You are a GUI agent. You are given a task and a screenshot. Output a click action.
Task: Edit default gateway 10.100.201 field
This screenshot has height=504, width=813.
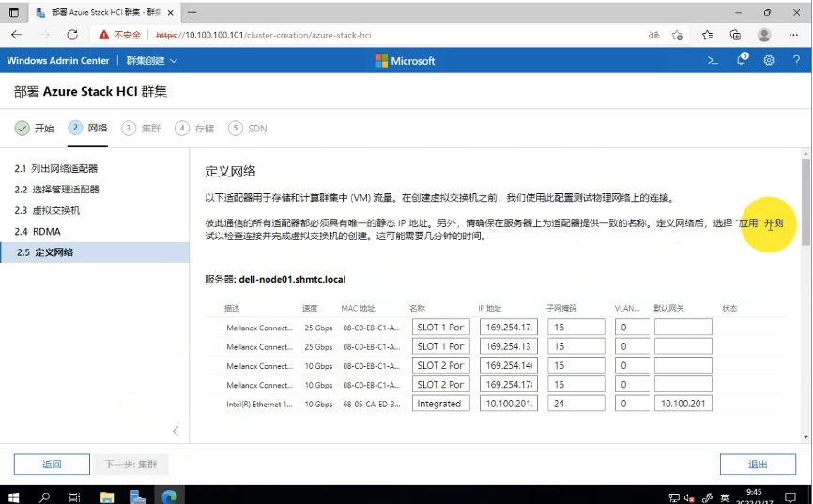click(683, 404)
